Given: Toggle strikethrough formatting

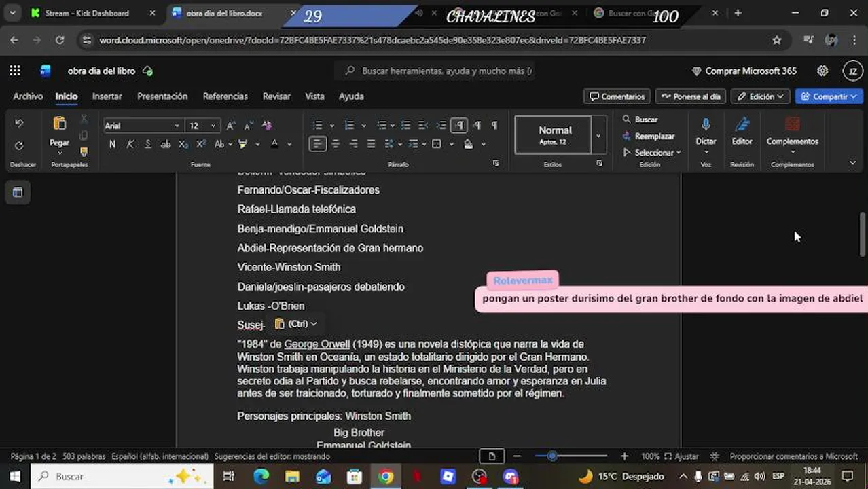Looking at the screenshot, I should 166,144.
